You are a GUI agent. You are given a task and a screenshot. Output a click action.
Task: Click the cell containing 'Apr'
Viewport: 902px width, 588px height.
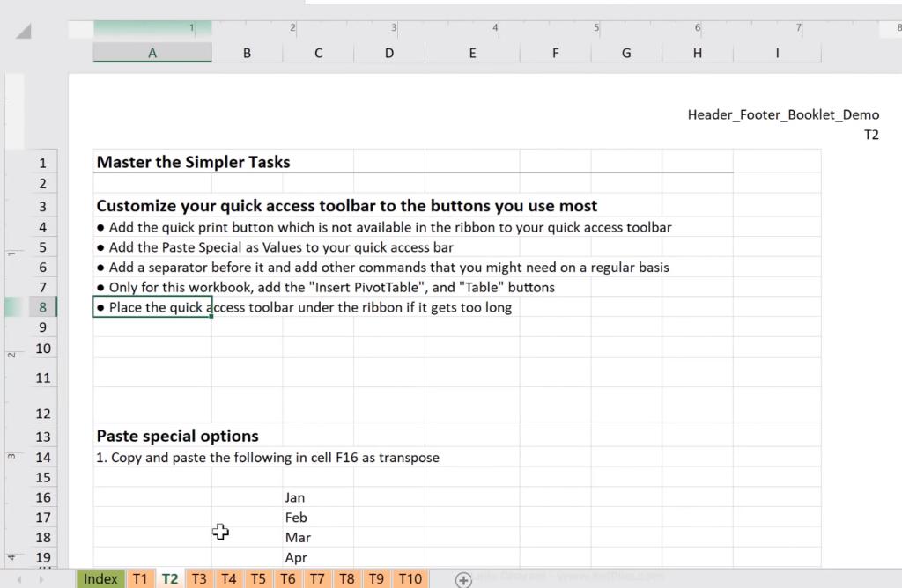317,557
